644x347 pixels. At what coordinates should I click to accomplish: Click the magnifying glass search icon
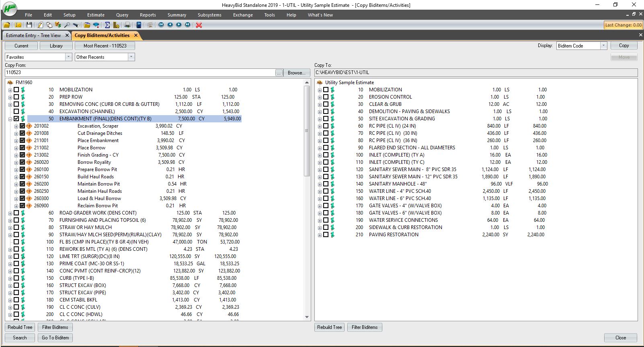(x=67, y=25)
